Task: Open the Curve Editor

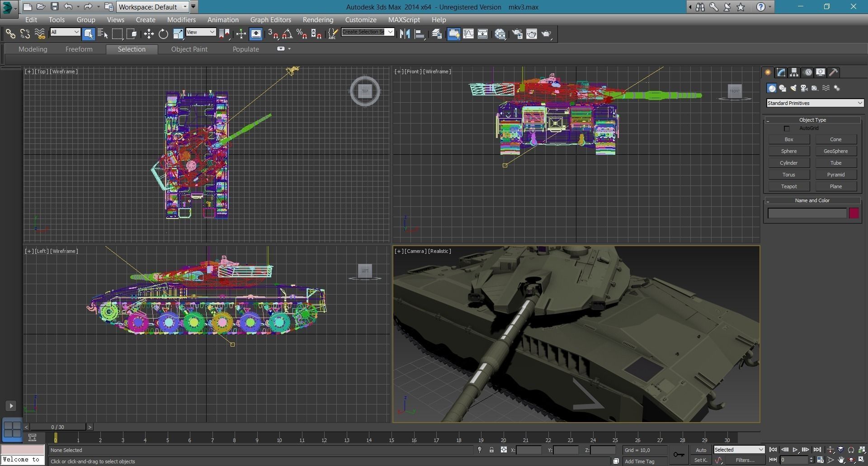Action: coord(468,34)
